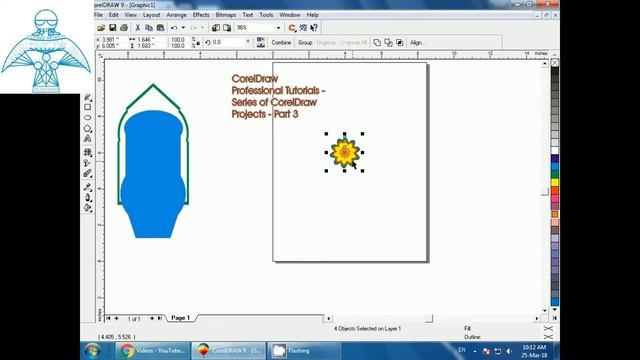Select the Interactive Fill tool
Screen dimensions: 640x360
tap(87, 153)
